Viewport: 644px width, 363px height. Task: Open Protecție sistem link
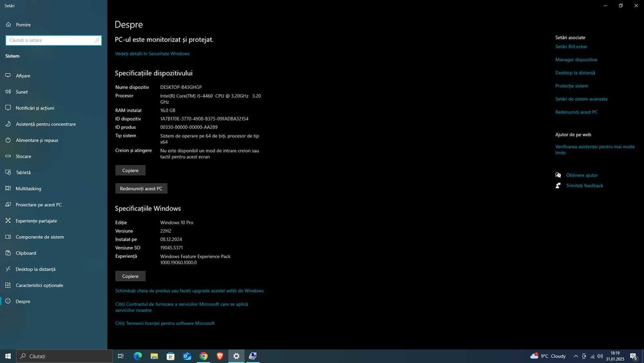[572, 86]
